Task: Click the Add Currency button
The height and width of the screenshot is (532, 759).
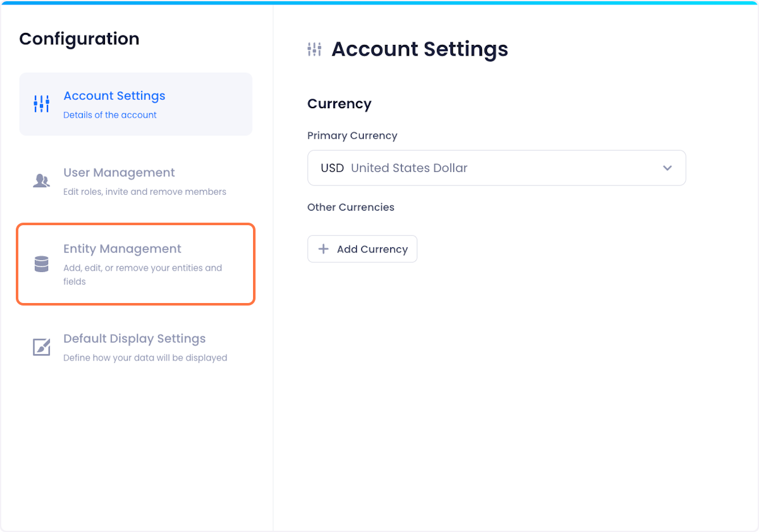Action: click(362, 249)
